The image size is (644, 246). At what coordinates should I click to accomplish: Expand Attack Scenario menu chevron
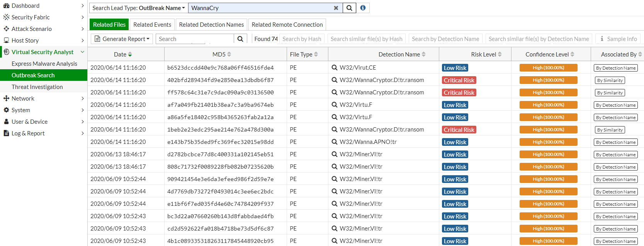[83, 29]
